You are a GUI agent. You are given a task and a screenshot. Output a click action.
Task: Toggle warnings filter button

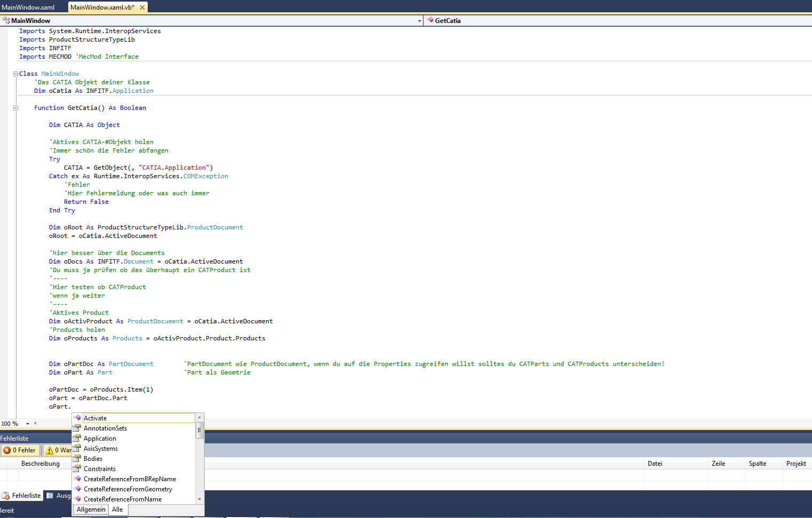tap(58, 450)
